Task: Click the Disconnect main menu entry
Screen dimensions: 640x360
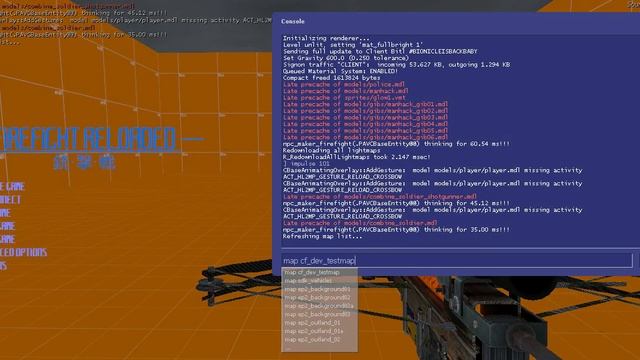Action: pos(10,200)
